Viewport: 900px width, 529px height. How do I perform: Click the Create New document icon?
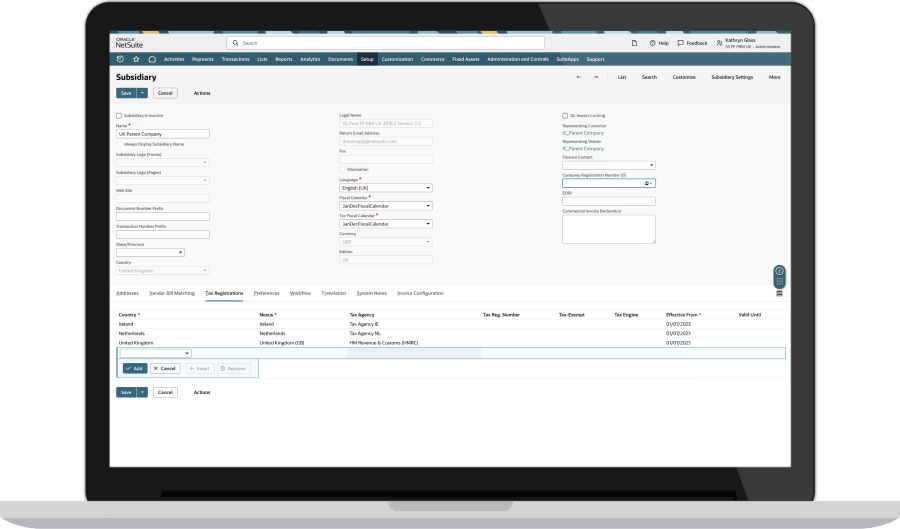(634, 43)
